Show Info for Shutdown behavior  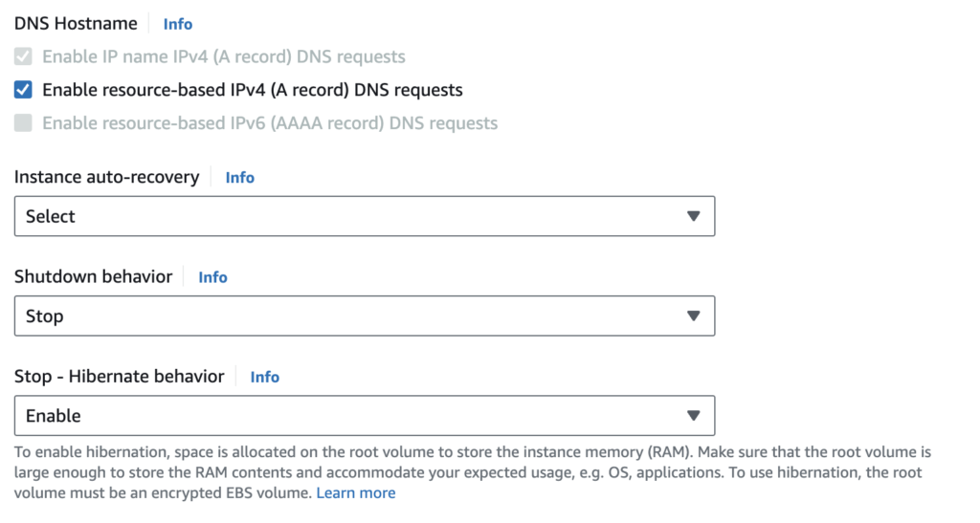[212, 277]
